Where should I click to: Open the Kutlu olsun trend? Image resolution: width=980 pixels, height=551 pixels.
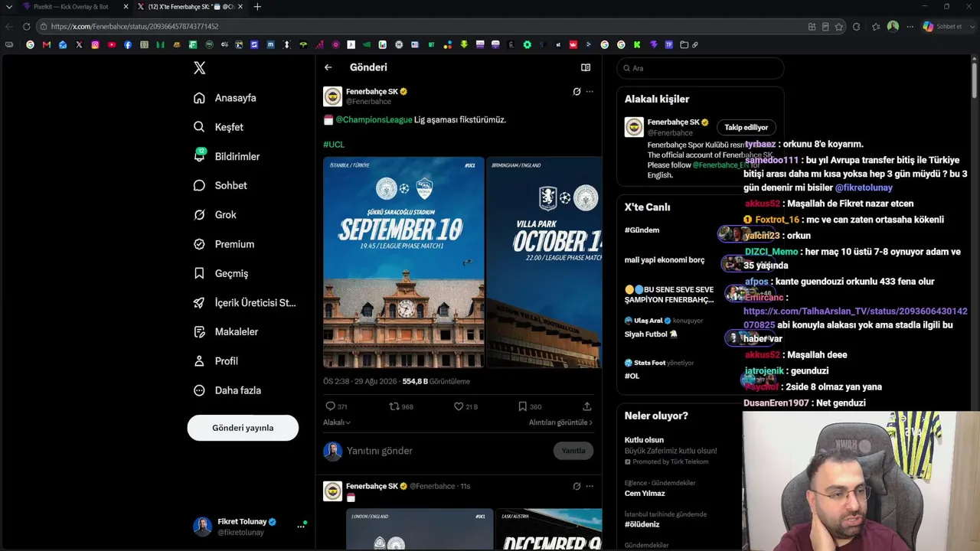tap(644, 440)
